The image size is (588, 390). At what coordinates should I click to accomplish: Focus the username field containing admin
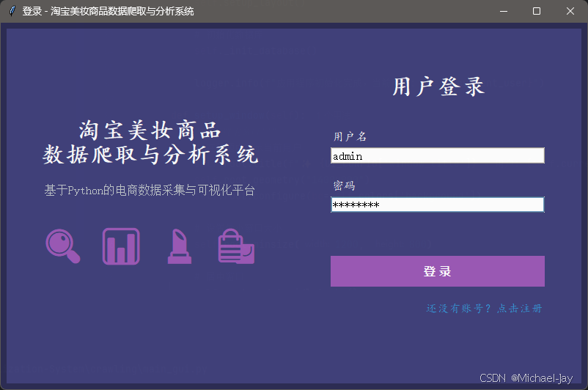(437, 155)
